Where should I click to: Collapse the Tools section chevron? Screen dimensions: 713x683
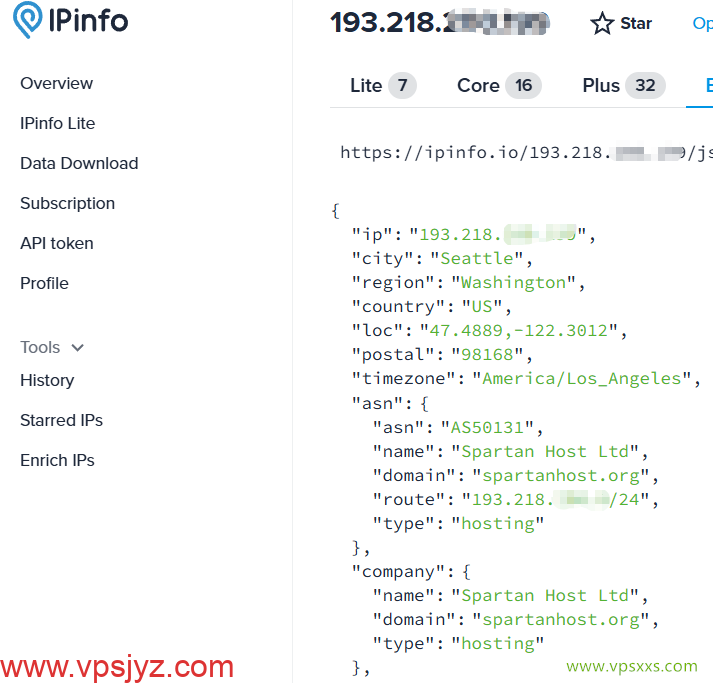tap(77, 348)
